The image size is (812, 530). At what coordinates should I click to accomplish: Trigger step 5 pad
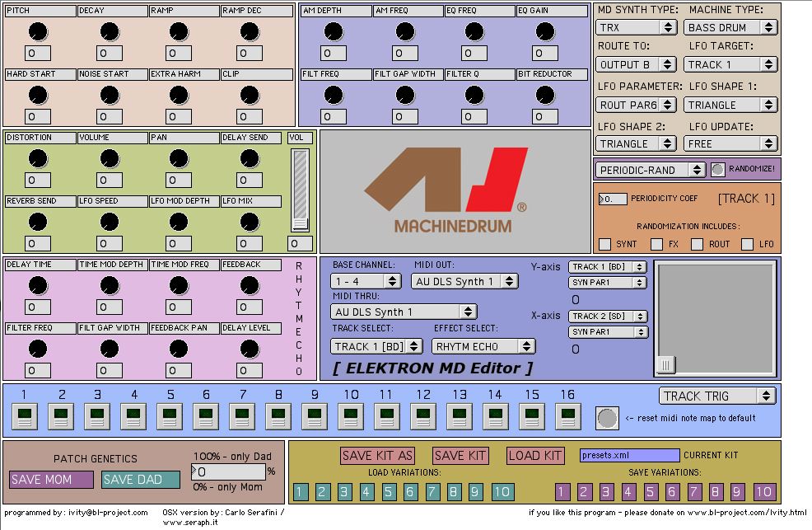pyautogui.click(x=169, y=416)
